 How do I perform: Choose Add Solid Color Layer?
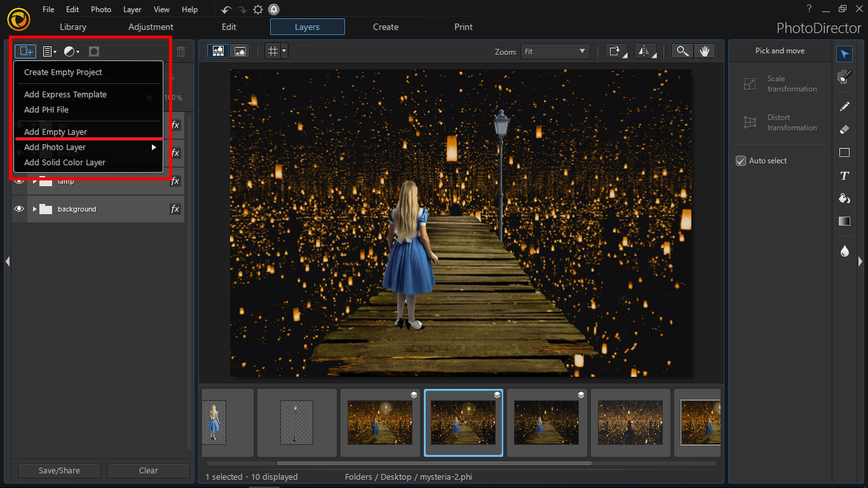click(x=65, y=163)
